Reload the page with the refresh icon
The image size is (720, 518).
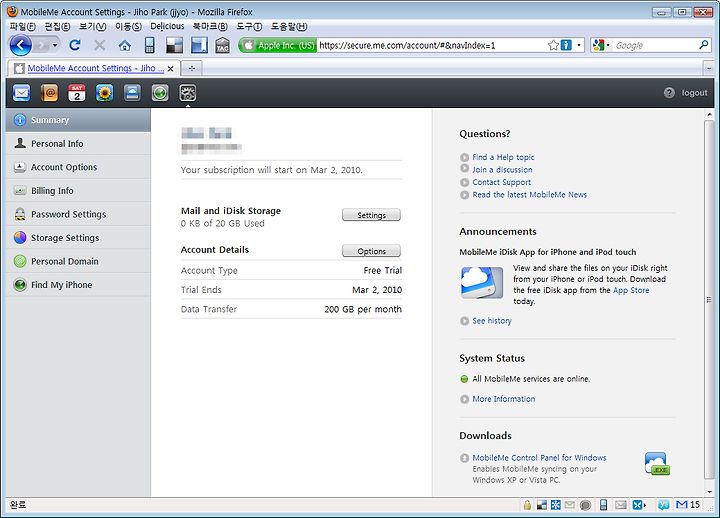(x=75, y=45)
